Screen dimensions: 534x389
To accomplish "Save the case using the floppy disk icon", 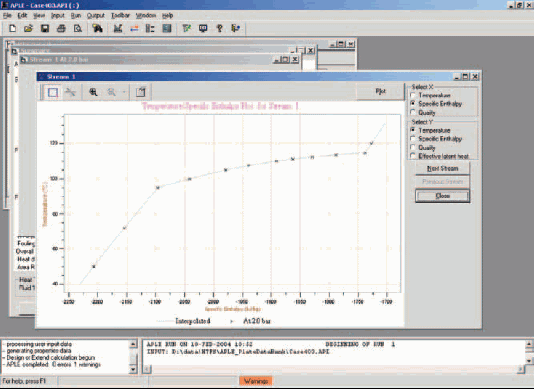I will point(45,28).
